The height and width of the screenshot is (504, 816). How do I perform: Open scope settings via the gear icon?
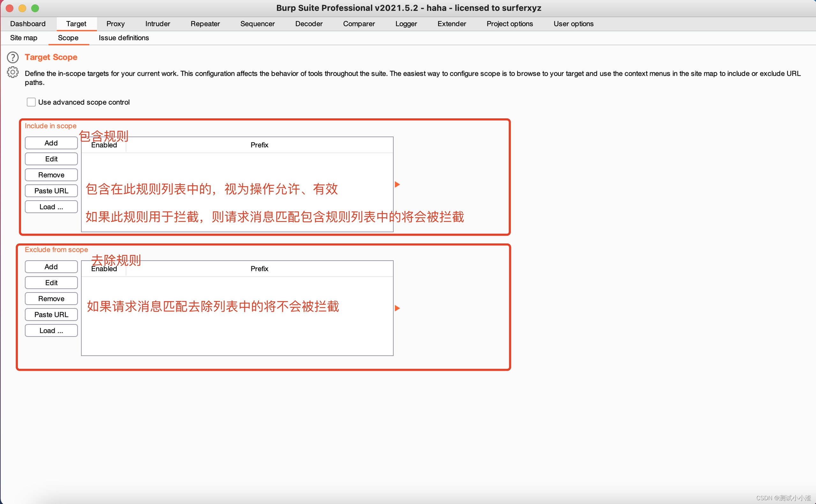click(13, 72)
